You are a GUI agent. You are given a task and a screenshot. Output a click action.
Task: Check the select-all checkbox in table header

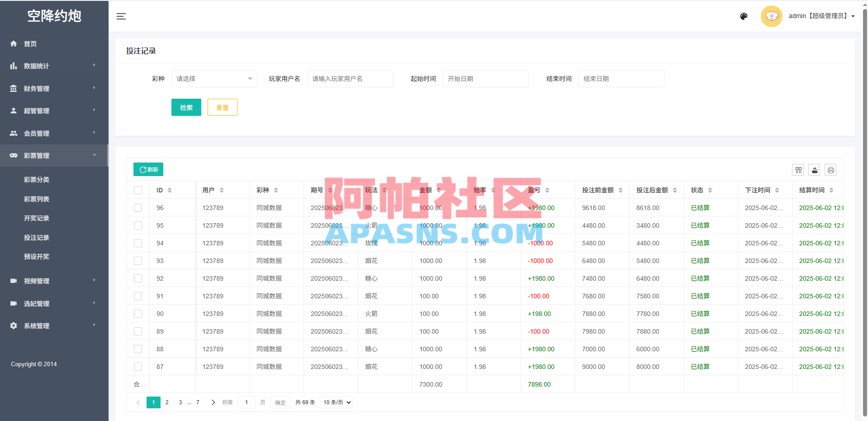(138, 190)
